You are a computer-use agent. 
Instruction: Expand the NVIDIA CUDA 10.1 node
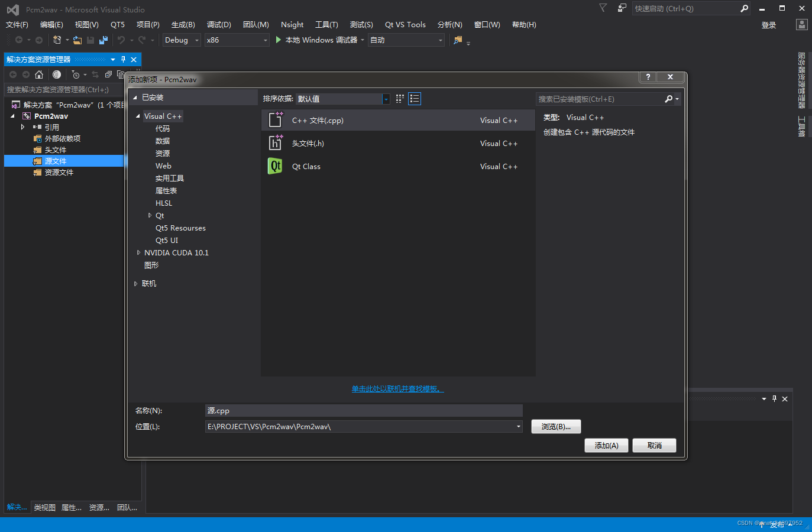138,252
